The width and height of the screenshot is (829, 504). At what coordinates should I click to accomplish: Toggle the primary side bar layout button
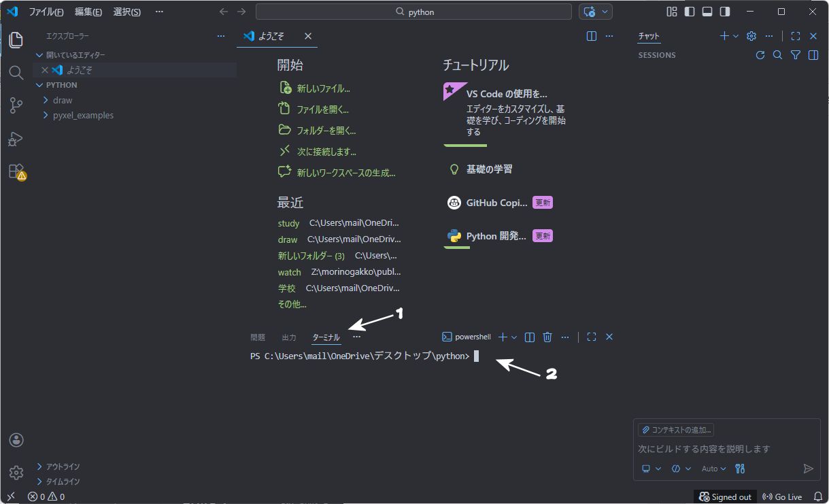[690, 12]
